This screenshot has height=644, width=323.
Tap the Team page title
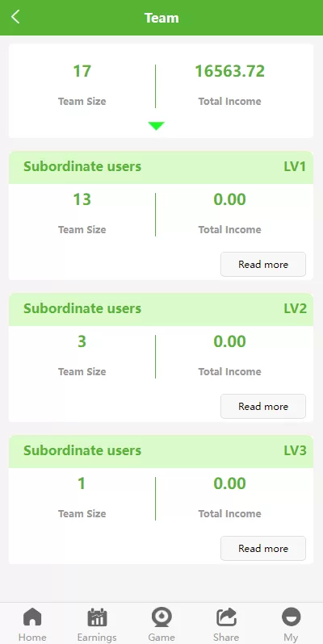[161, 18]
